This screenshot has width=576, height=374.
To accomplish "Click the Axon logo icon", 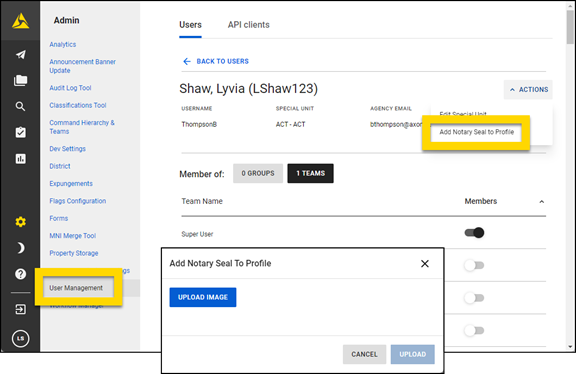I will [20, 21].
